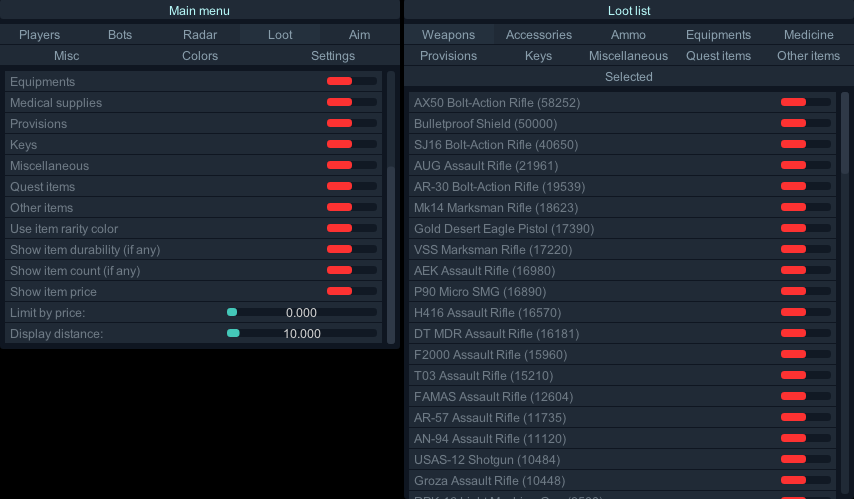Toggle SJ16 Bolt-Action Rifle switch
Image resolution: width=854 pixels, height=499 pixels.
click(x=806, y=144)
